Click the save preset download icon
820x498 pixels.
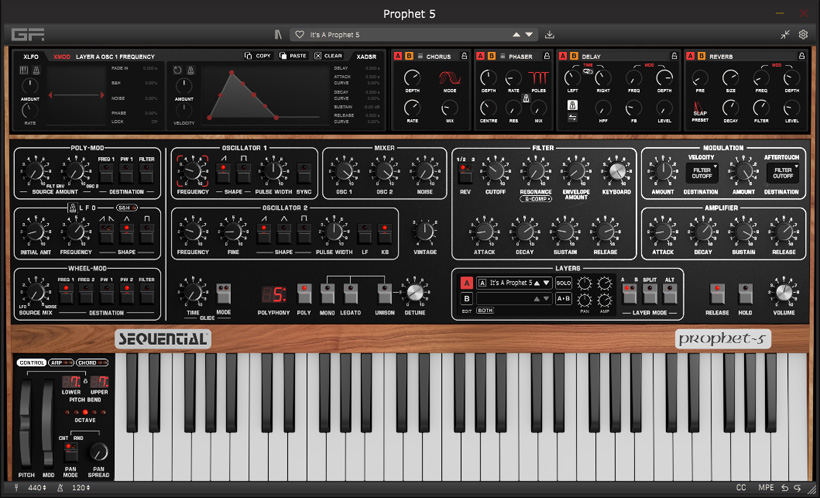point(549,35)
